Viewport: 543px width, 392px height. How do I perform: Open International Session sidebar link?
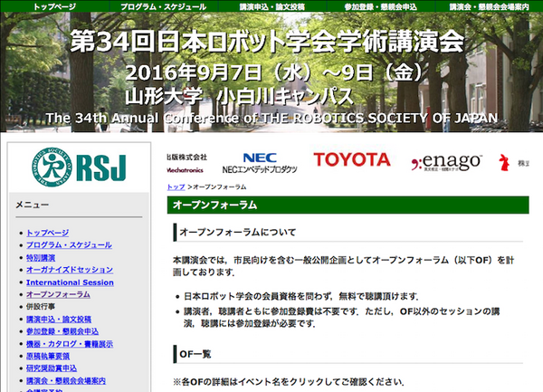pyautogui.click(x=70, y=282)
